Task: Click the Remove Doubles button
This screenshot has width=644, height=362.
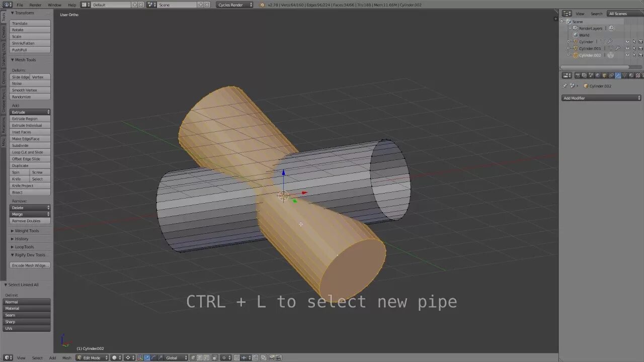Action: point(30,221)
